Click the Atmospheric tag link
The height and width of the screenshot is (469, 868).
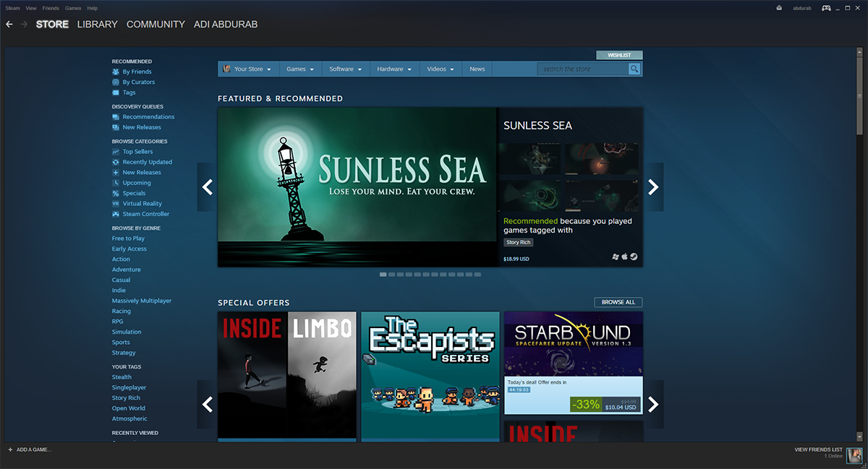129,418
